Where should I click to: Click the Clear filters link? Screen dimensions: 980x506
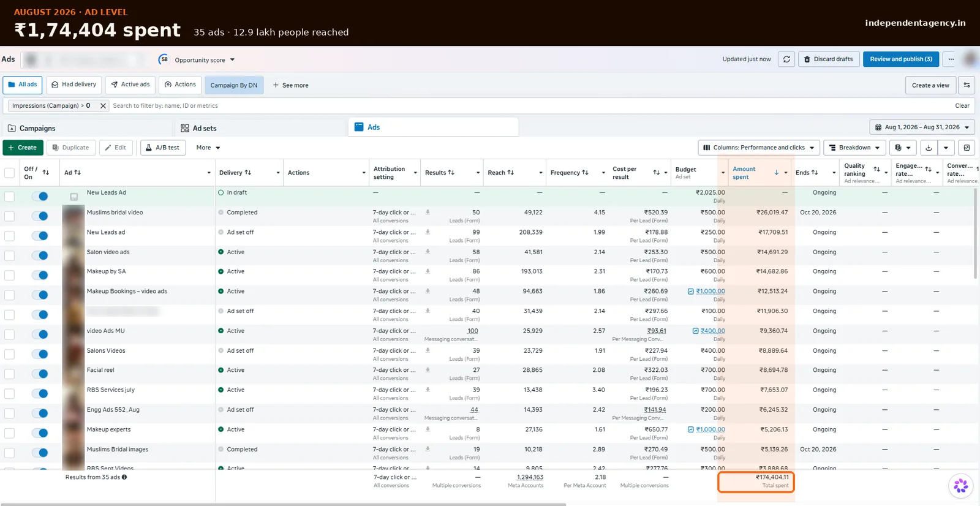[962, 106]
